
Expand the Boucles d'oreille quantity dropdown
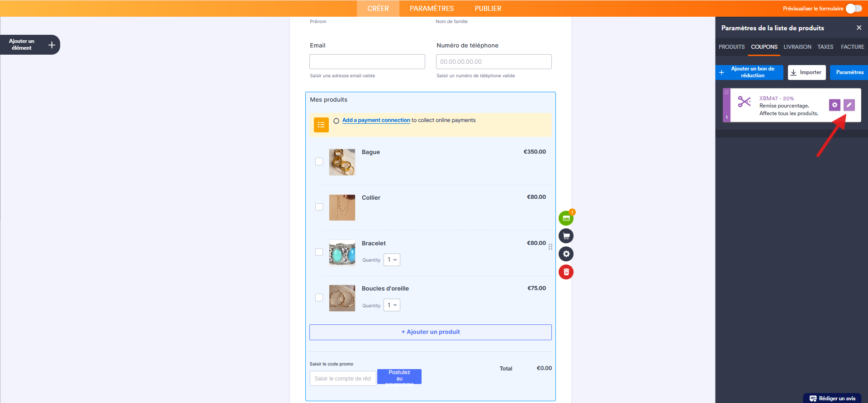tap(392, 305)
